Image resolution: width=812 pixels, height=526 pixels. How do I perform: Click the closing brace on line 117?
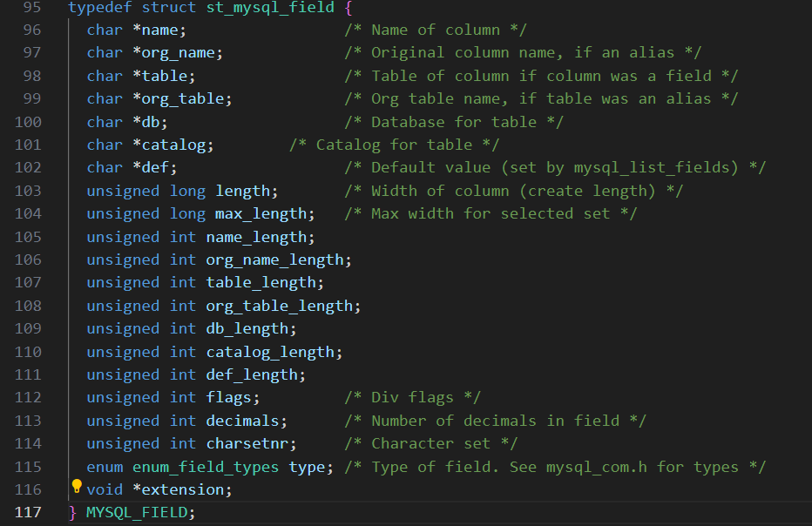coord(72,513)
